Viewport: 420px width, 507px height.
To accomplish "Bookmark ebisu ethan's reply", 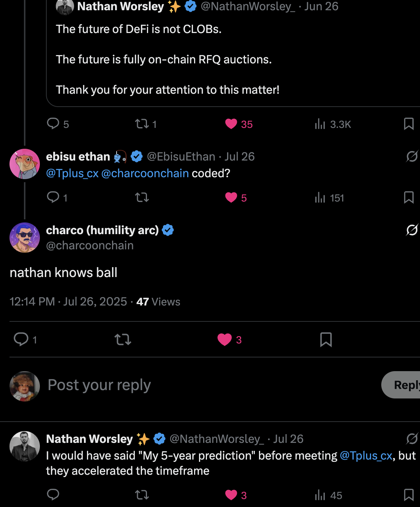I will pos(409,198).
